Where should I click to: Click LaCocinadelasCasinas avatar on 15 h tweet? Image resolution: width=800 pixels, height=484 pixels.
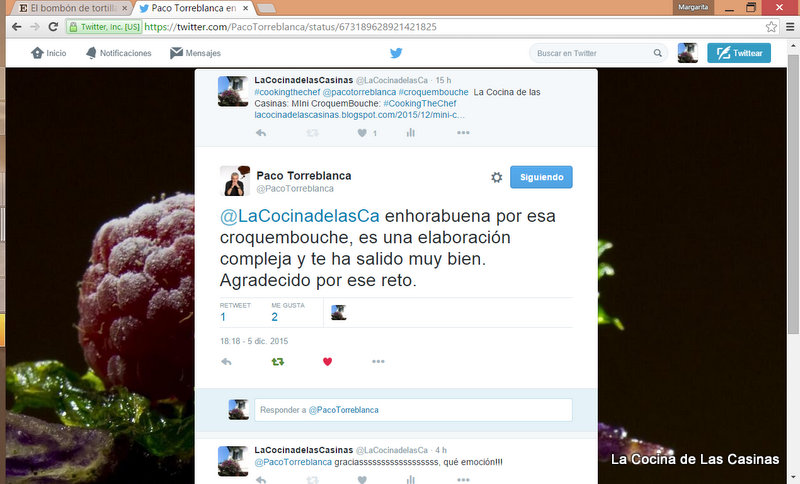(233, 91)
